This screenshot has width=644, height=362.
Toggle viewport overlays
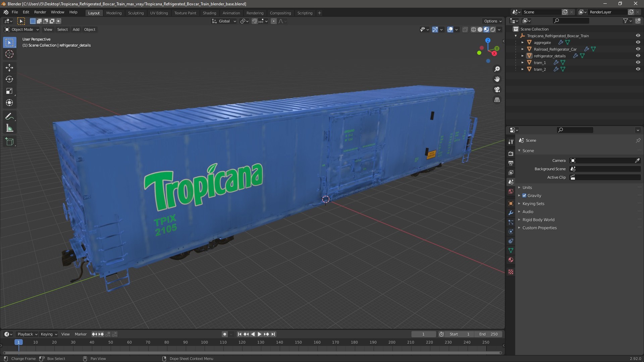coord(450,29)
